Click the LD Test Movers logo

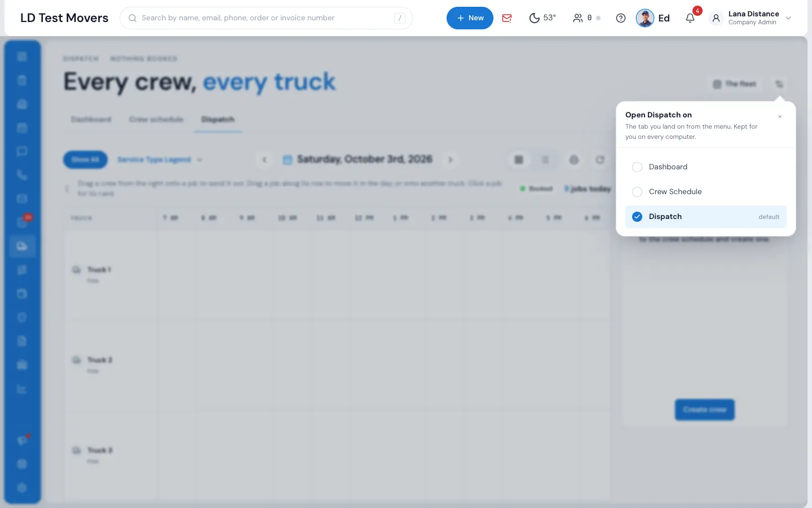tap(64, 18)
